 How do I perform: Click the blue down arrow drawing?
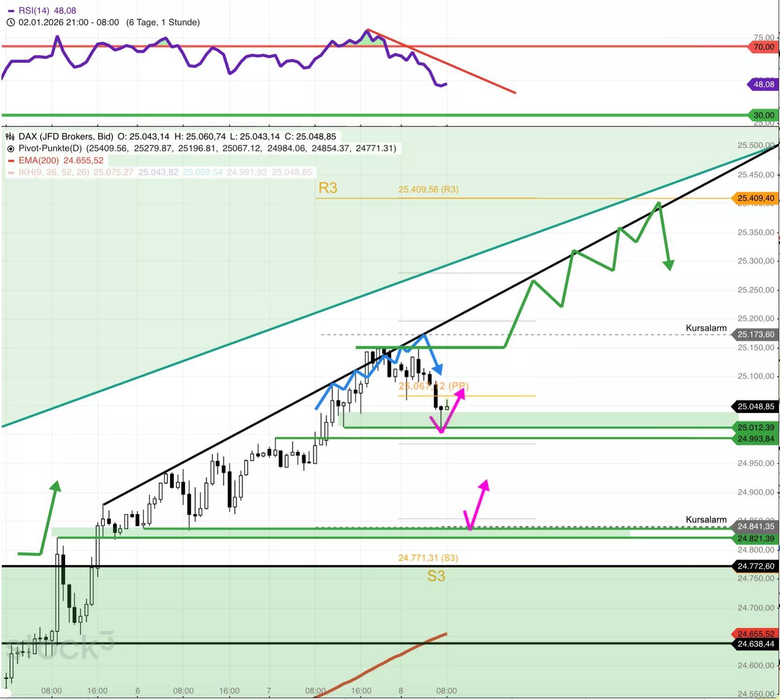pos(437,369)
